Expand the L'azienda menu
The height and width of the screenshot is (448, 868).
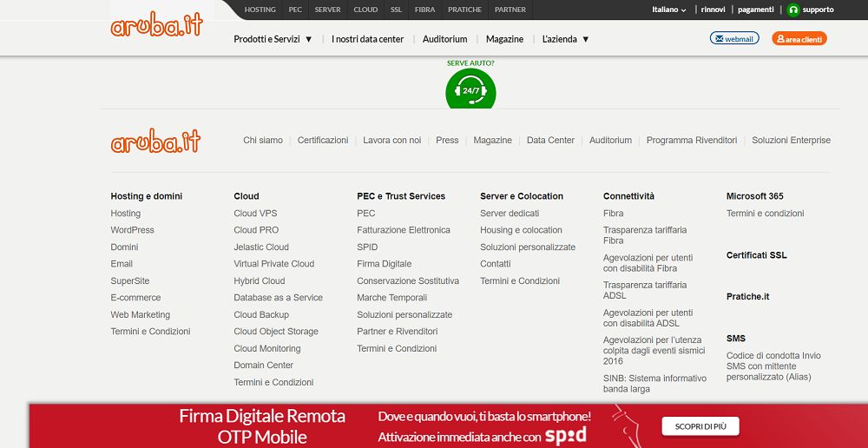pyautogui.click(x=566, y=39)
